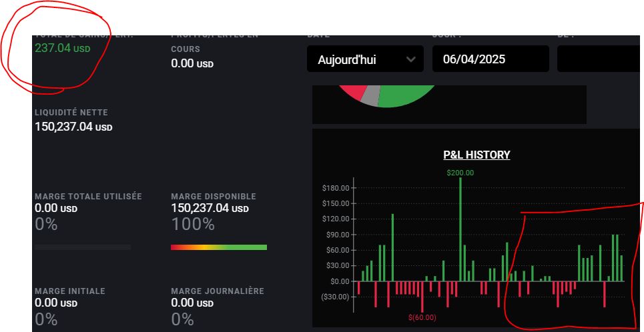Click the 237.04 USD total gains value

63,49
